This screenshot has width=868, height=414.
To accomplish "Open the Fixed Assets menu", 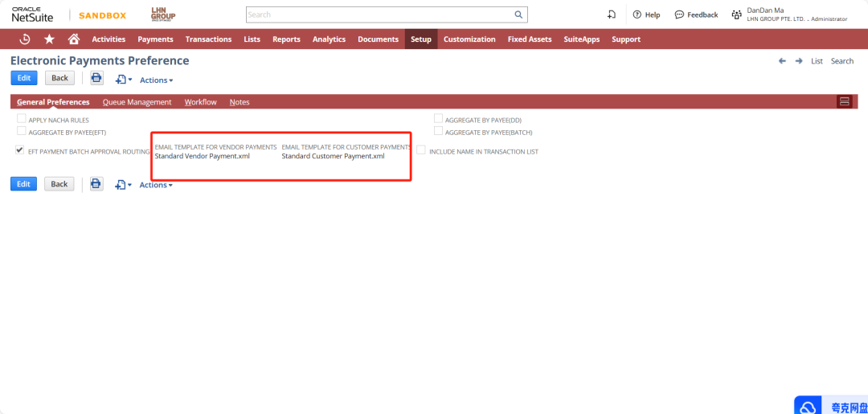I will [530, 39].
